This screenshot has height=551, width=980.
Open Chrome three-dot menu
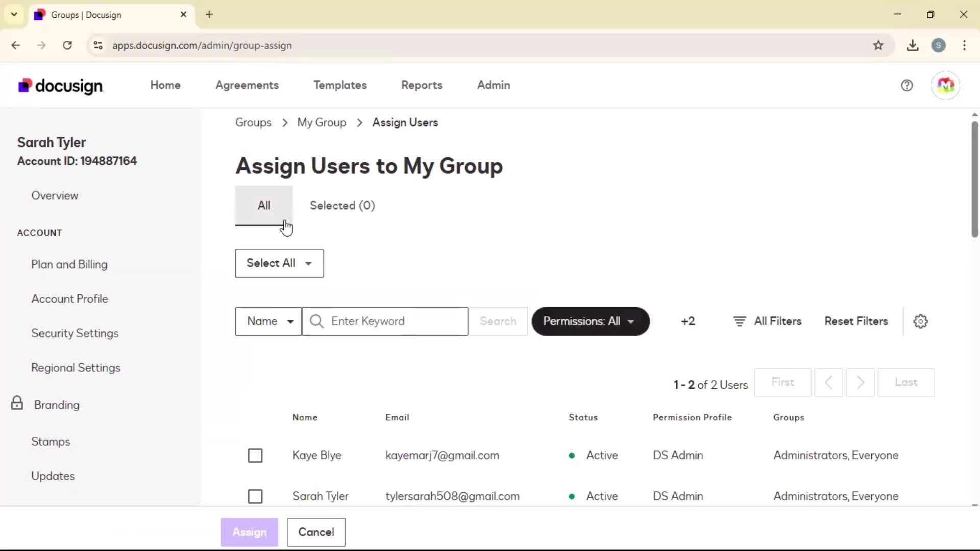964,45
